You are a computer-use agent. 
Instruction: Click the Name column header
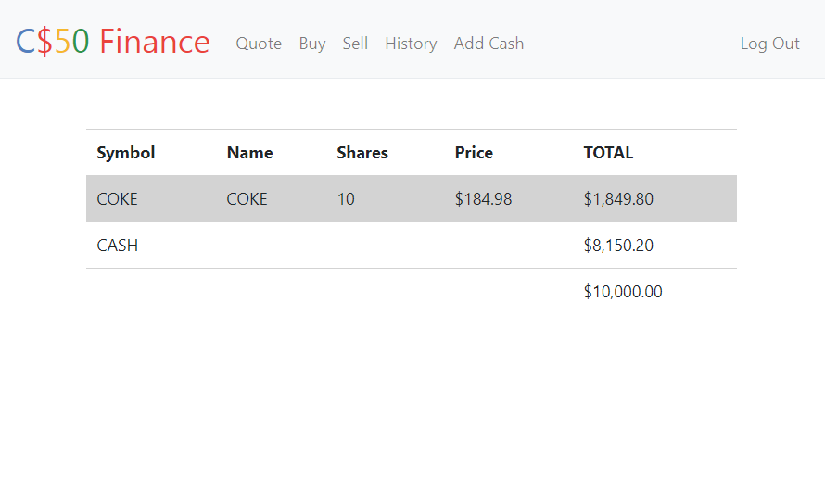(249, 153)
